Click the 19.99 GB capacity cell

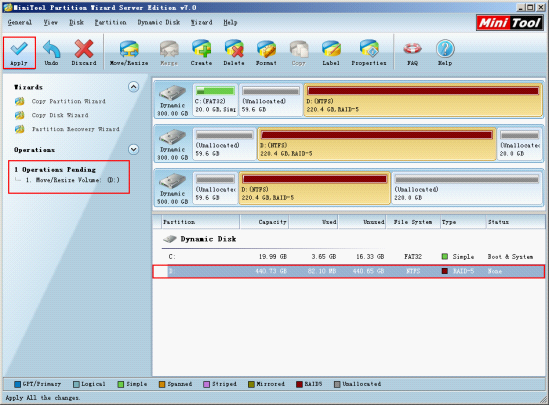[273, 257]
